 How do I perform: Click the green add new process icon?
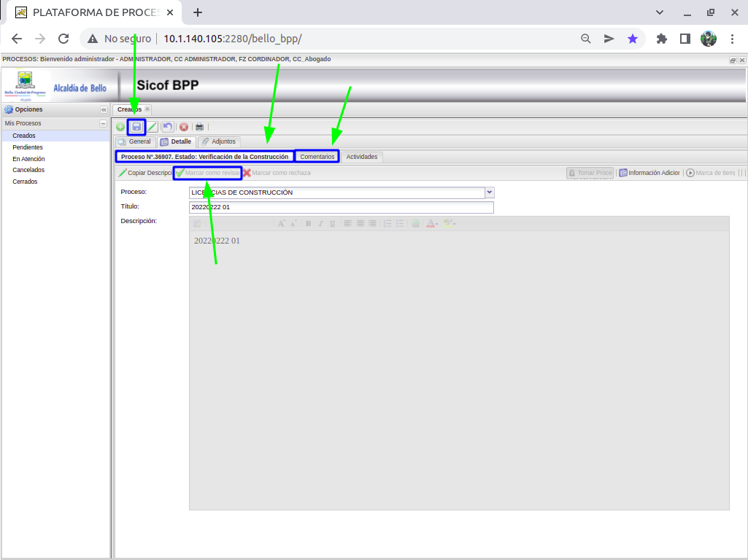pos(120,127)
